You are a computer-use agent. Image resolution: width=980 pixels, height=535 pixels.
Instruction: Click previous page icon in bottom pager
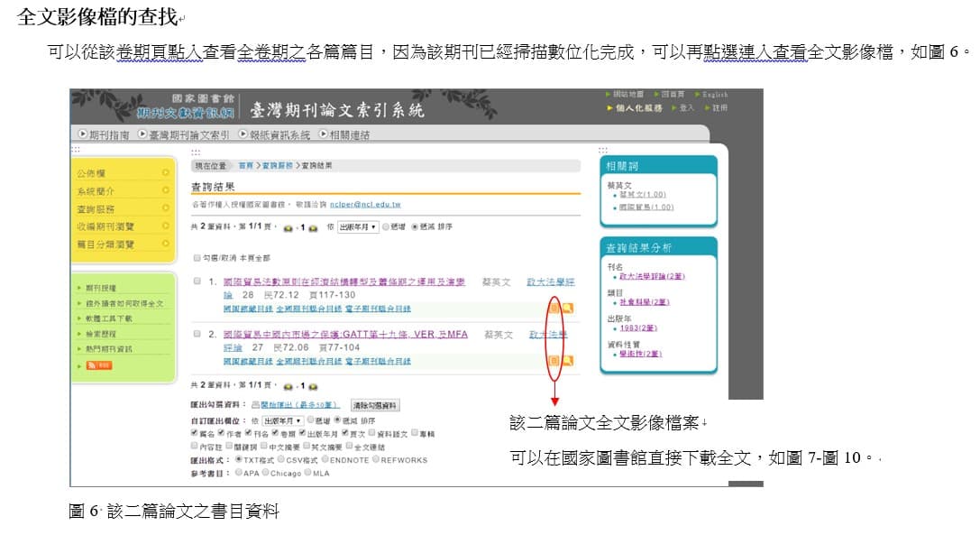(289, 387)
